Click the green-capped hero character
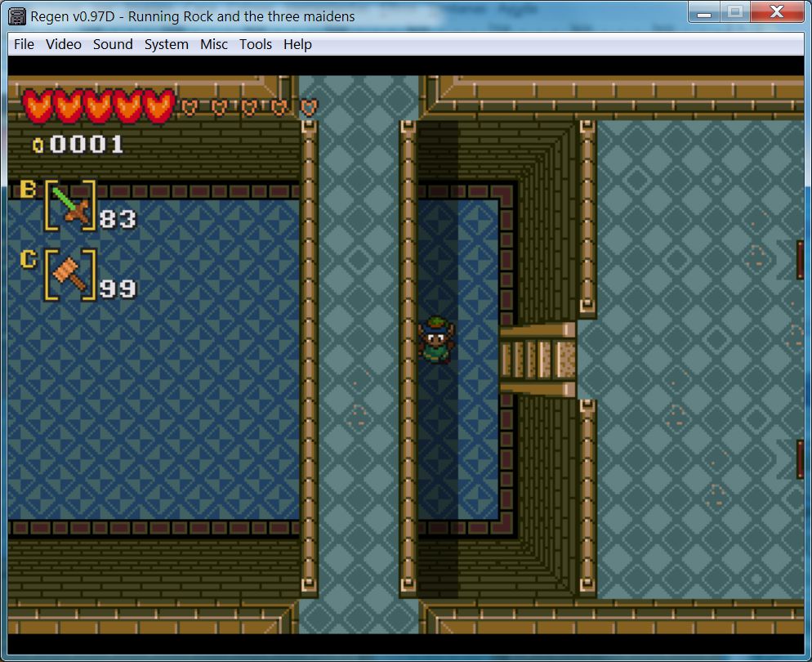Image resolution: width=812 pixels, height=662 pixels. [x=435, y=339]
